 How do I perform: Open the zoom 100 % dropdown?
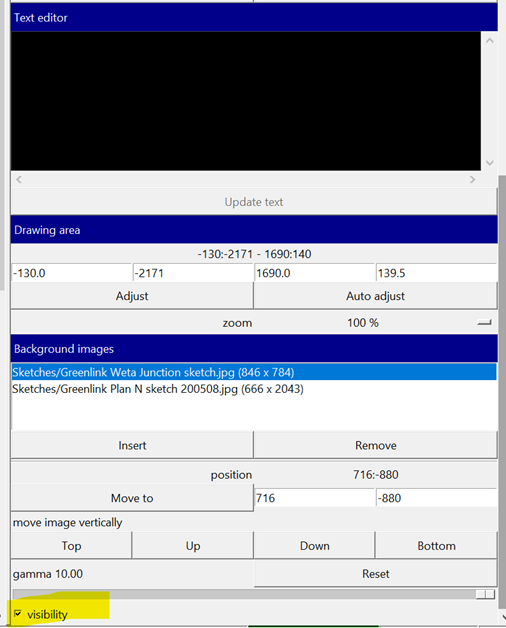[x=484, y=322]
